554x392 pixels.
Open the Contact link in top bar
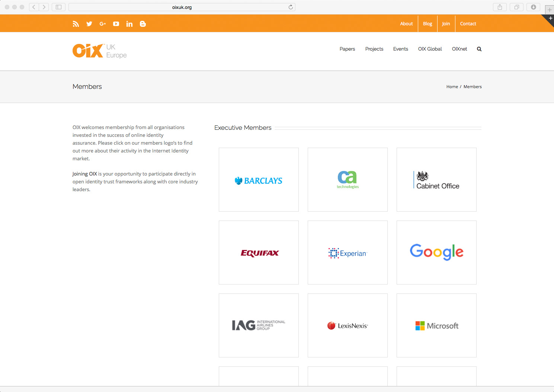[x=468, y=24]
